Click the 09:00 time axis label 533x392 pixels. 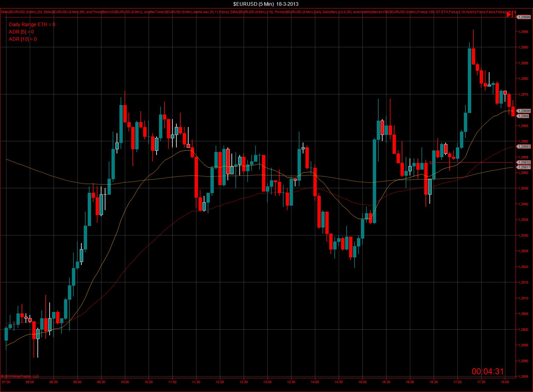click(77, 382)
